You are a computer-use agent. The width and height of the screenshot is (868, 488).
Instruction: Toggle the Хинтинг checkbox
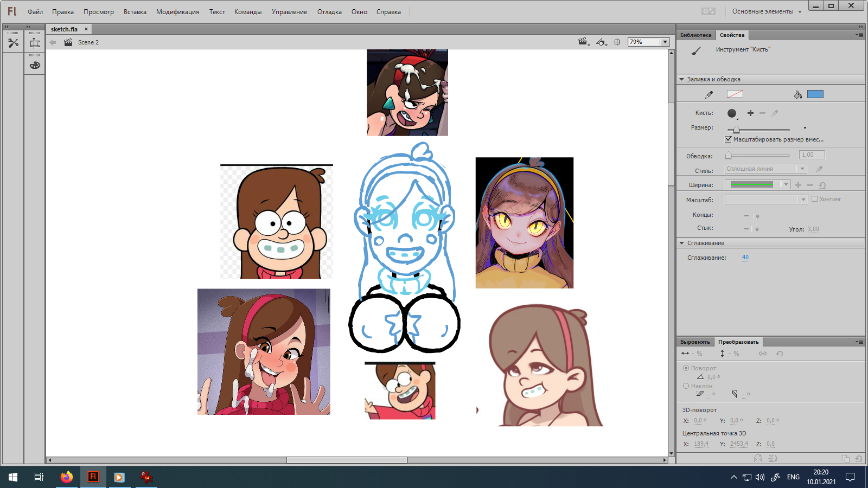[x=814, y=199]
